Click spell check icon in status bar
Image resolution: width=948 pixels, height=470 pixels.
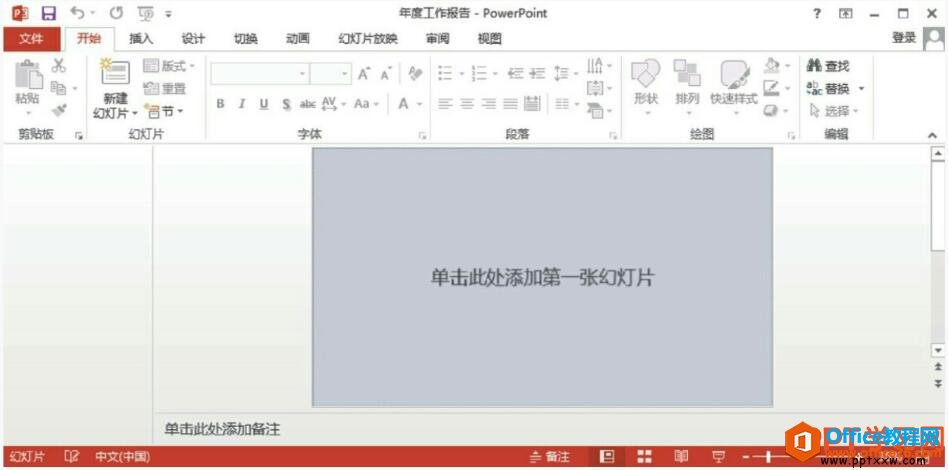click(72, 457)
